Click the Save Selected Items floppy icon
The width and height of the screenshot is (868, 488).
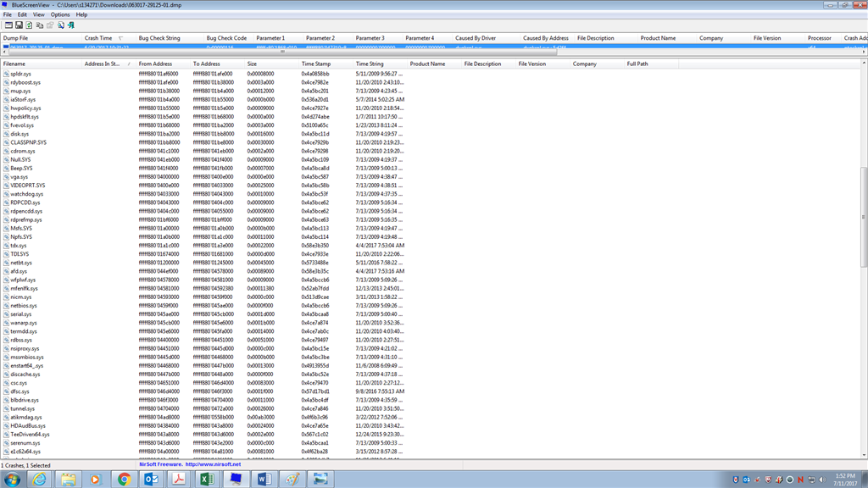click(x=19, y=25)
